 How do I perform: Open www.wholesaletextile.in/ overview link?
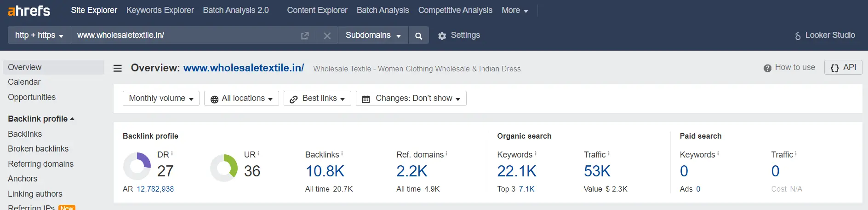click(x=244, y=68)
